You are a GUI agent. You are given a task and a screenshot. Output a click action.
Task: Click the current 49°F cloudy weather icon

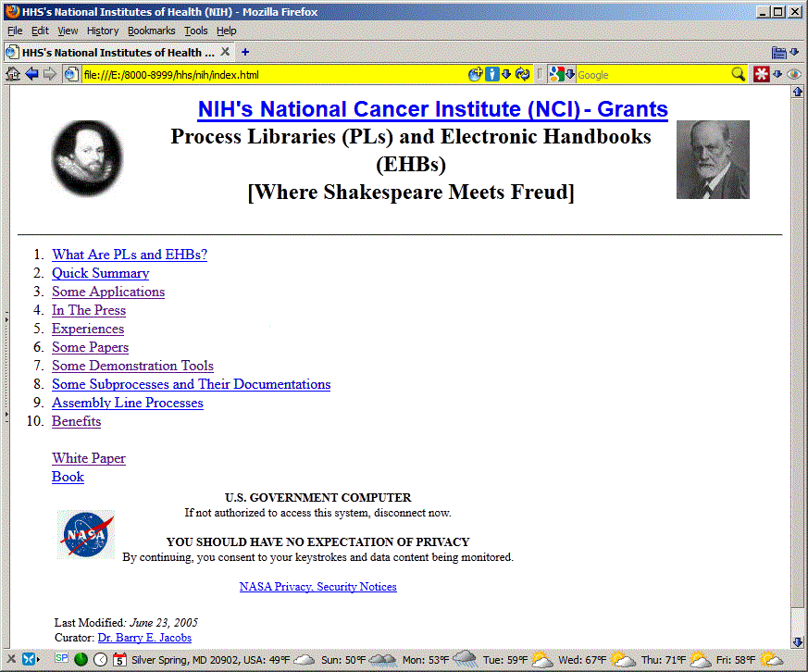click(x=304, y=659)
